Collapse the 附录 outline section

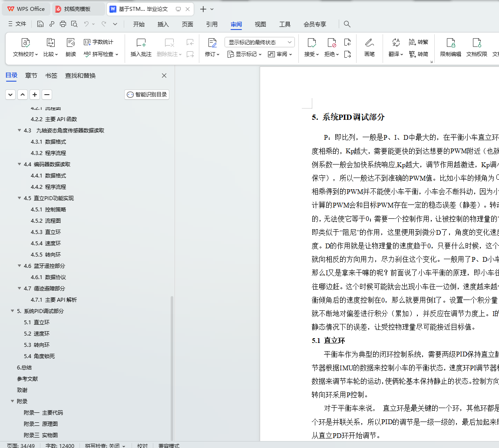pyautogui.click(x=13, y=401)
